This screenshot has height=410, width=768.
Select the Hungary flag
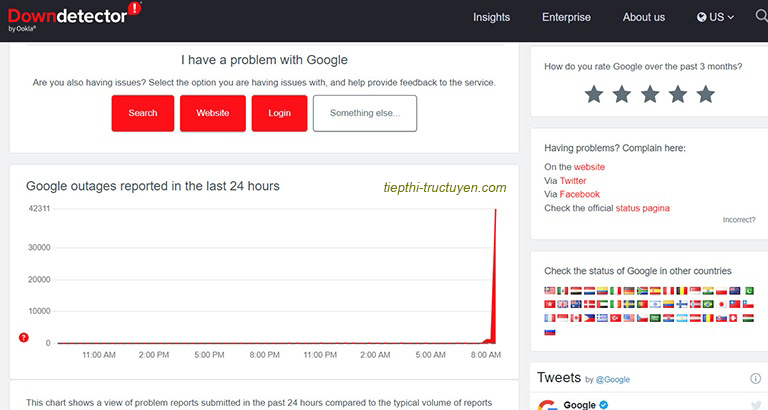click(748, 318)
